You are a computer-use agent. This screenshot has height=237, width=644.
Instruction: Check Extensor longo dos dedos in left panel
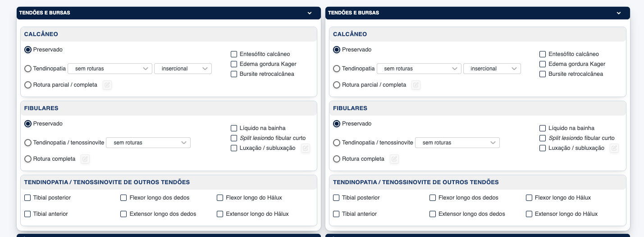(x=123, y=214)
